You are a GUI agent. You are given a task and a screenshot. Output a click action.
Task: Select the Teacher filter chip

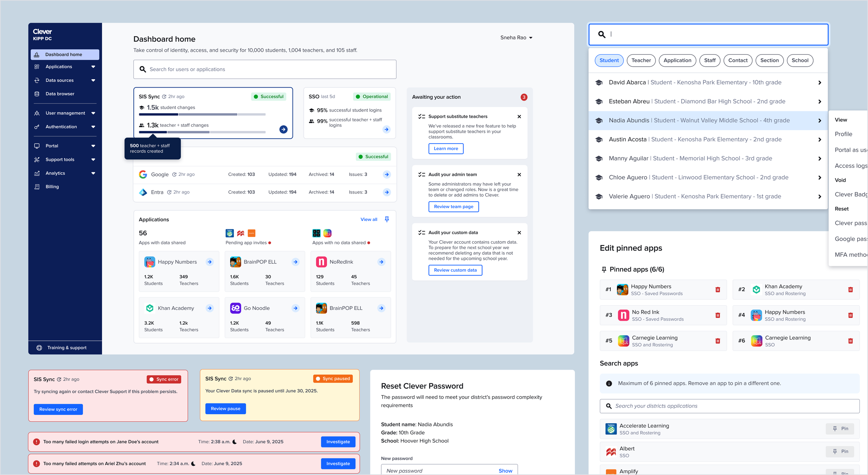click(x=641, y=60)
